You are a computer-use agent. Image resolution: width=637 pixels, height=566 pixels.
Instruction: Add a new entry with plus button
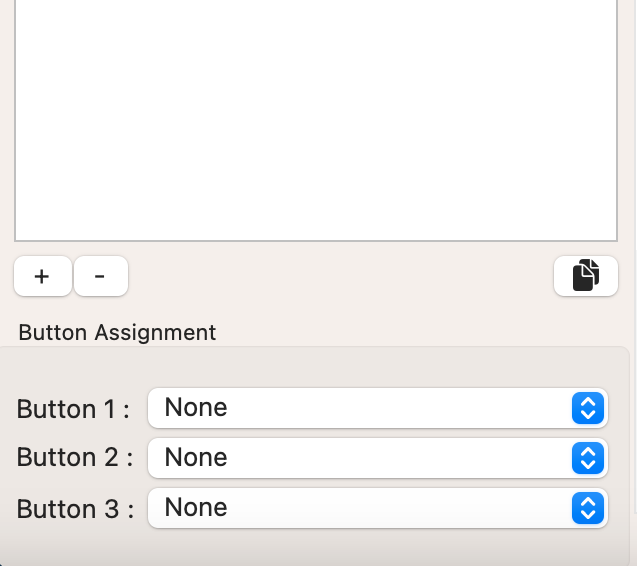click(x=43, y=276)
